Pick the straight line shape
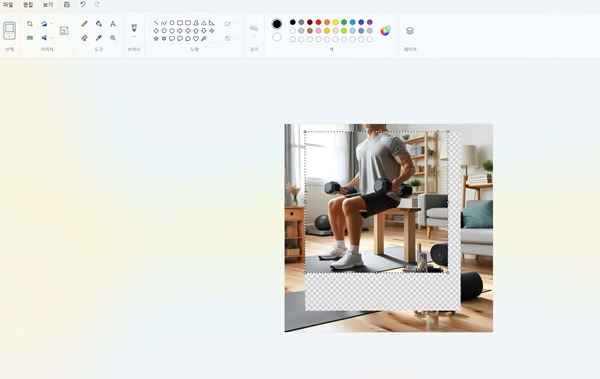The width and height of the screenshot is (600, 379). pyautogui.click(x=156, y=23)
